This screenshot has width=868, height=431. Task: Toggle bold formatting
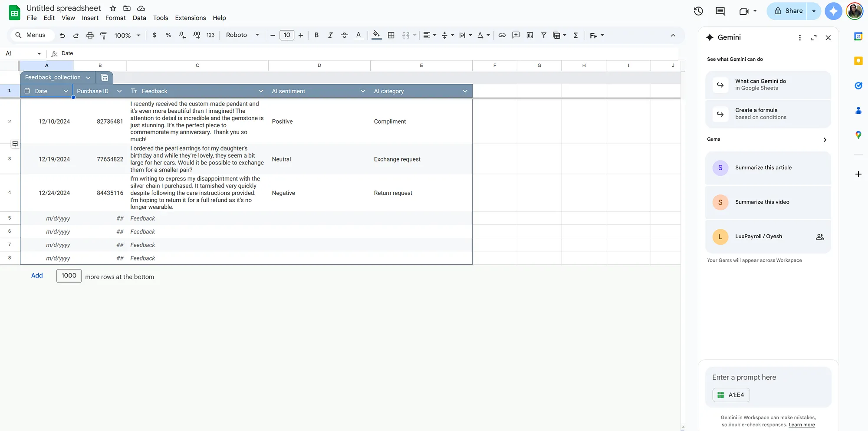click(x=316, y=35)
